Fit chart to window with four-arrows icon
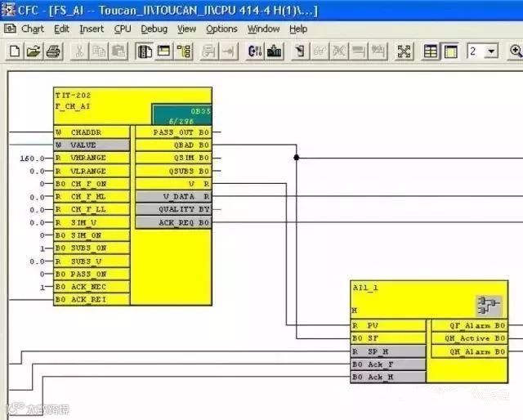 [404, 51]
